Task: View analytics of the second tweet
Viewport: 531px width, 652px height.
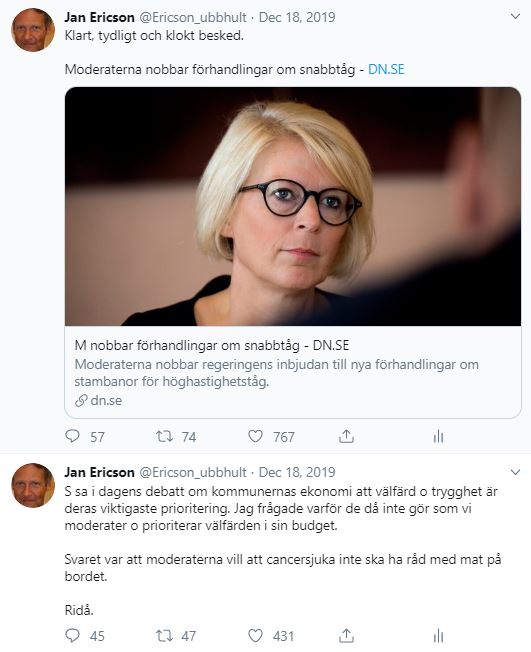Action: click(x=438, y=635)
